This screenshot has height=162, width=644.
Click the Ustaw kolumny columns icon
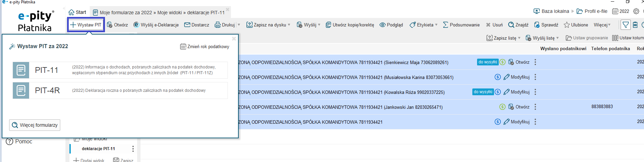pyautogui.click(x=615, y=38)
